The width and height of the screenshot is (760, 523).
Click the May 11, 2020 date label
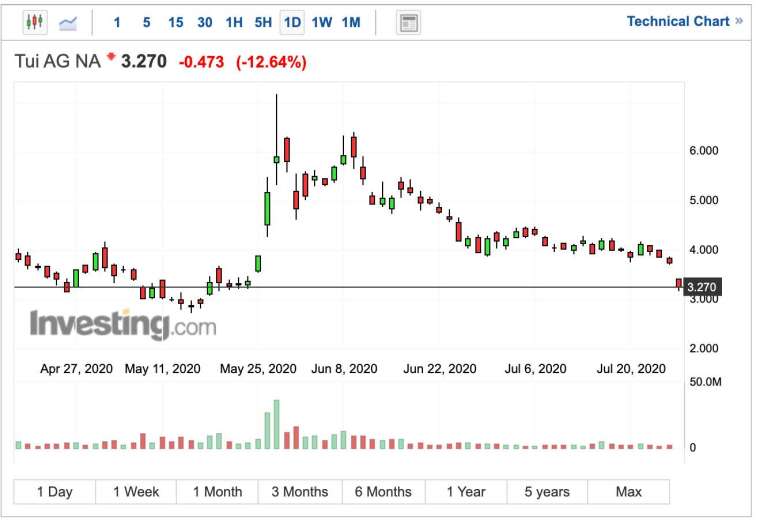pos(162,369)
